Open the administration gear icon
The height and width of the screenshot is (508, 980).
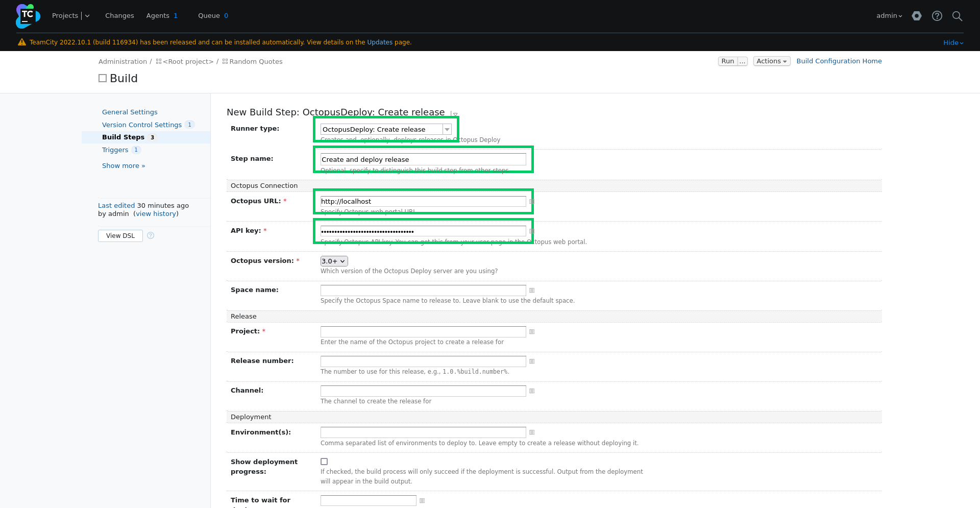[x=917, y=16]
